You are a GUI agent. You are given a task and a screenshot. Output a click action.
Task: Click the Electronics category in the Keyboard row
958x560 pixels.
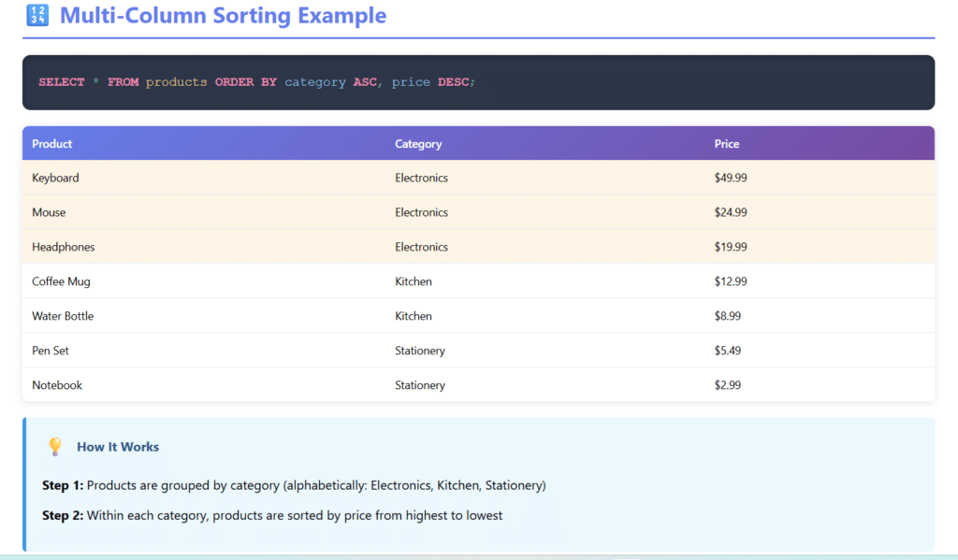[422, 178]
